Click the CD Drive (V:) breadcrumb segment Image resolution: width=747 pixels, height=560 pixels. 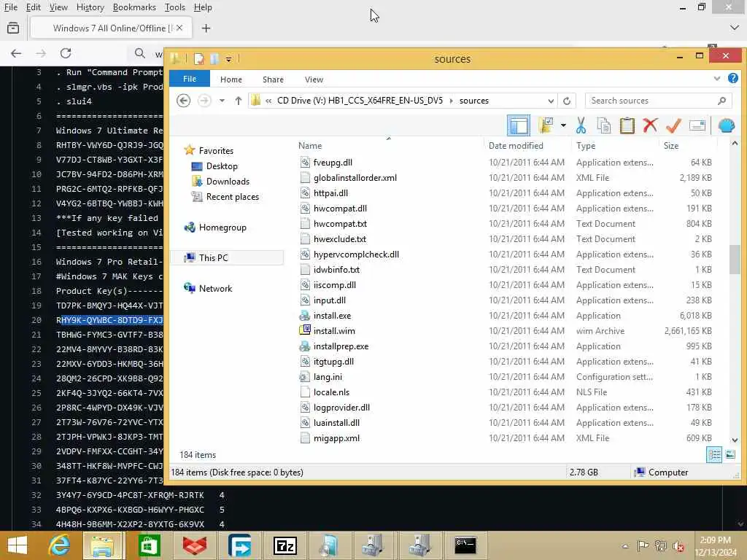click(x=360, y=101)
